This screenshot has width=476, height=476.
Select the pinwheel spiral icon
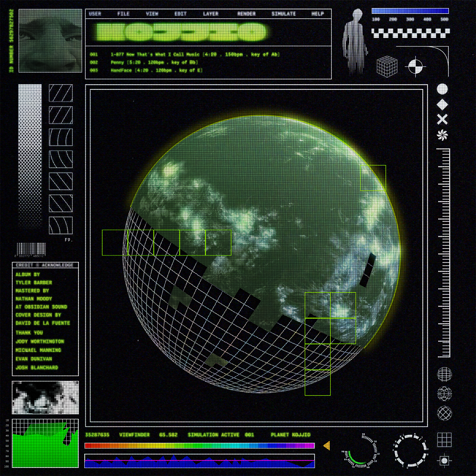point(442,135)
